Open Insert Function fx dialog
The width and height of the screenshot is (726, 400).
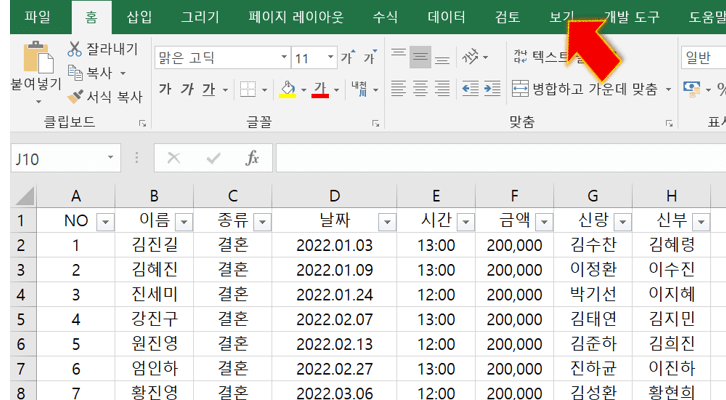252,158
